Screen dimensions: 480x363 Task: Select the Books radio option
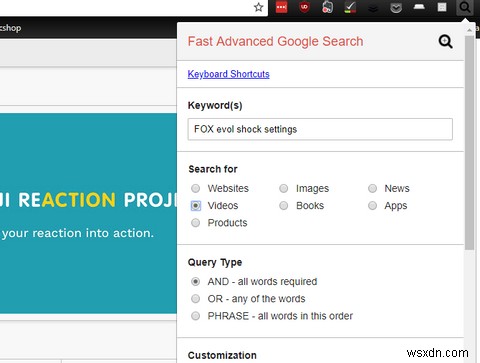284,206
